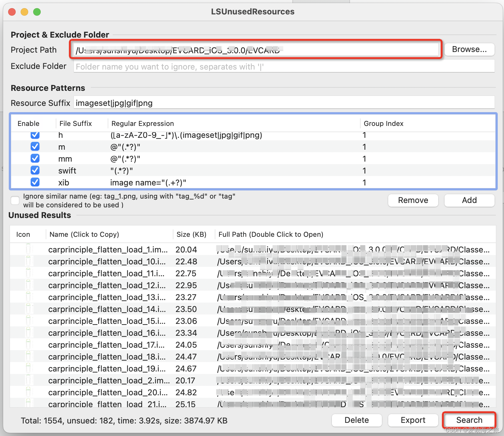504x436 pixels.
Task: Focus the Project Path field
Action: [x=256, y=49]
